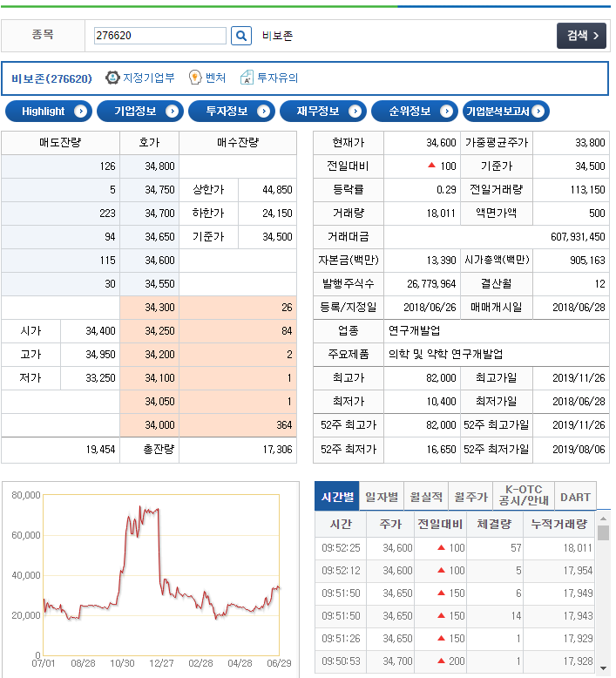The height and width of the screenshot is (678, 616).
Task: Click the time table scrollbar thumb
Action: pos(604,532)
